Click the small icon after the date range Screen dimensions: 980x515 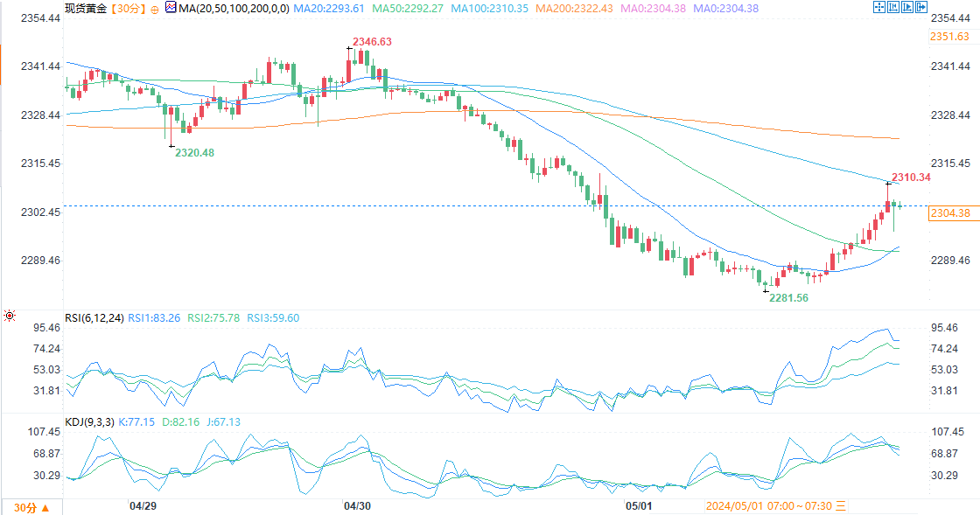coord(841,505)
